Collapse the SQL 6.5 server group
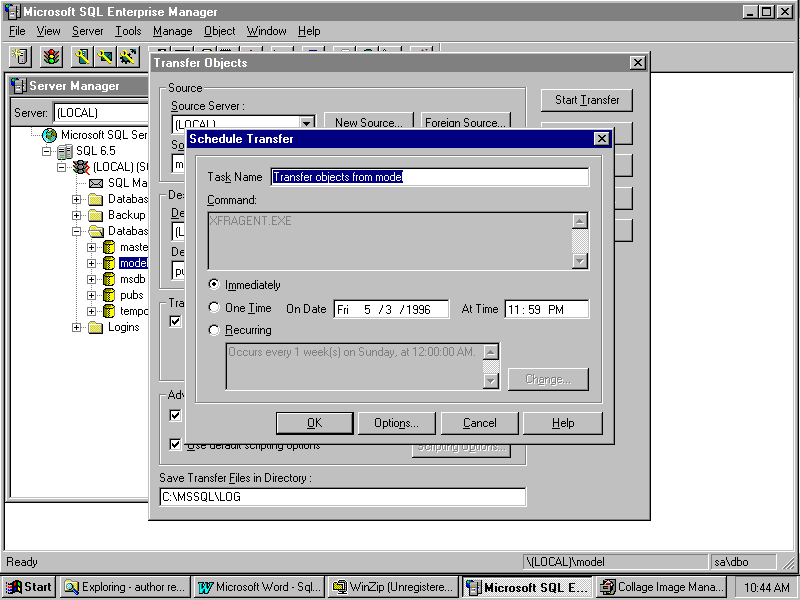Viewport: 800px width, 600px height. (46, 151)
